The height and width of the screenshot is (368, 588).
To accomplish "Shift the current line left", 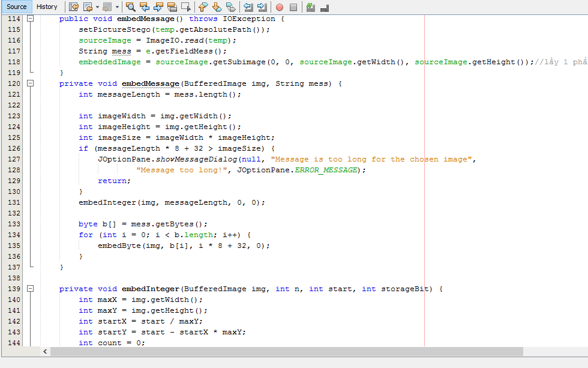I will [x=248, y=7].
